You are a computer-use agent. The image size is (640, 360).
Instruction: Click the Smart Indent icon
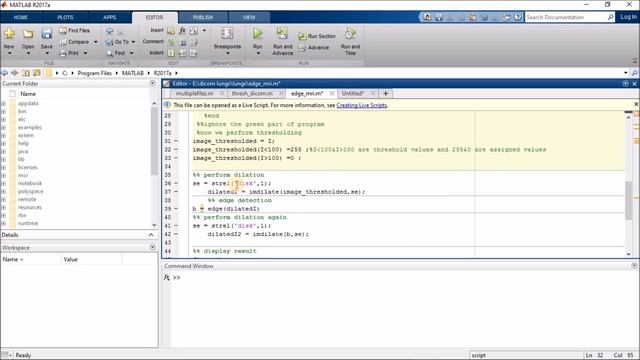tap(171, 53)
